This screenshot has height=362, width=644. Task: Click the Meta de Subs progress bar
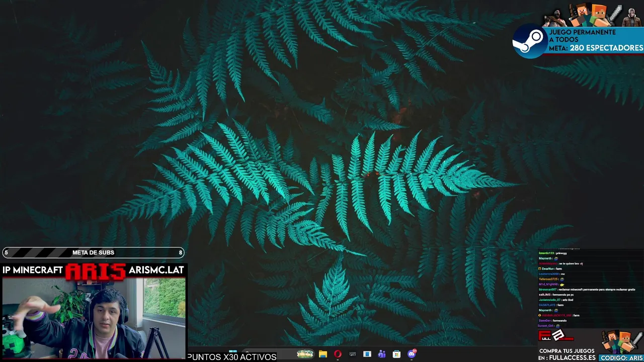click(x=93, y=252)
